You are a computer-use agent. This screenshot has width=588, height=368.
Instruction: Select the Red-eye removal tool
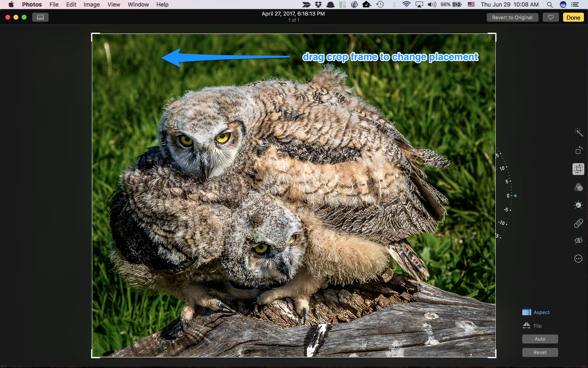578,240
